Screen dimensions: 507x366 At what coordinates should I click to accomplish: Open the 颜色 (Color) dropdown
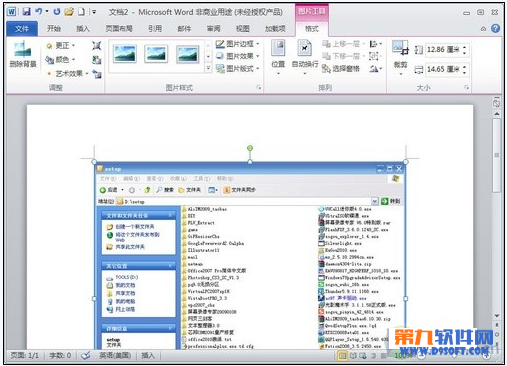[x=60, y=60]
